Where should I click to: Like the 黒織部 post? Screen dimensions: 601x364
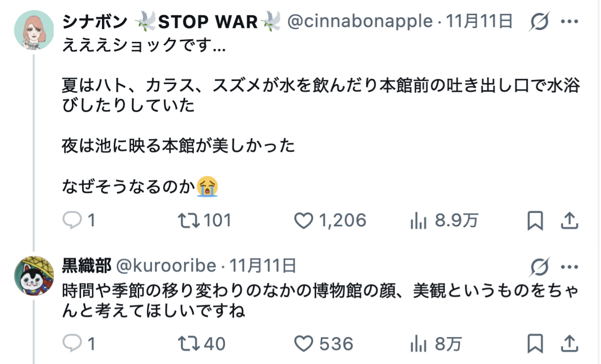(x=304, y=344)
